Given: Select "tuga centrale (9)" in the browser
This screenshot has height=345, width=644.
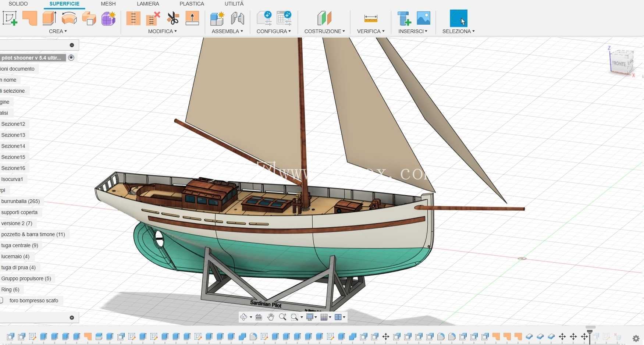Looking at the screenshot, I should coord(20,245).
